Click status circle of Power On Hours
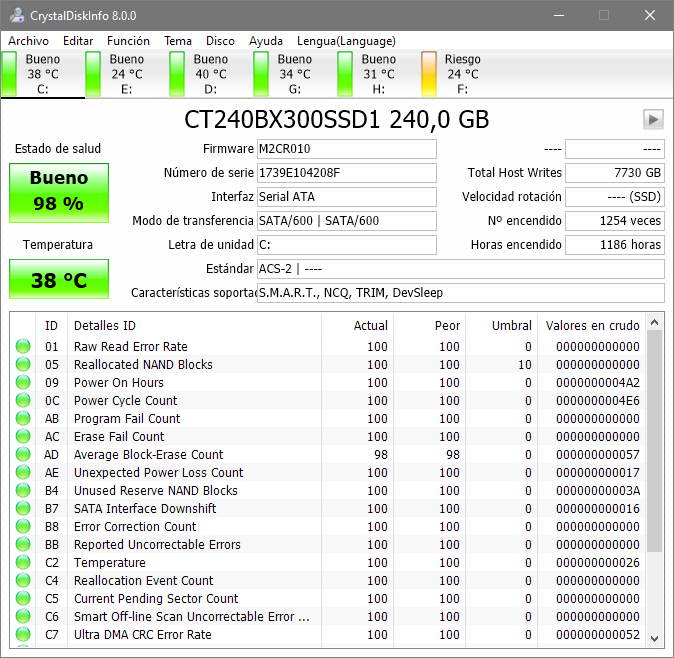This screenshot has height=658, width=674. tap(23, 383)
